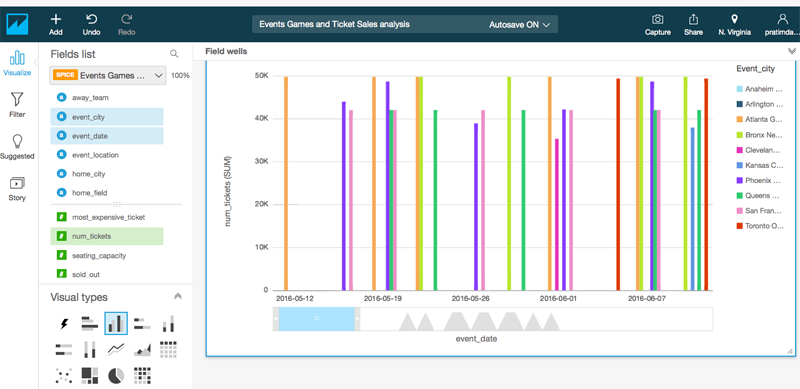Select the event_date field
This screenshot has width=800, height=389.
(107, 136)
